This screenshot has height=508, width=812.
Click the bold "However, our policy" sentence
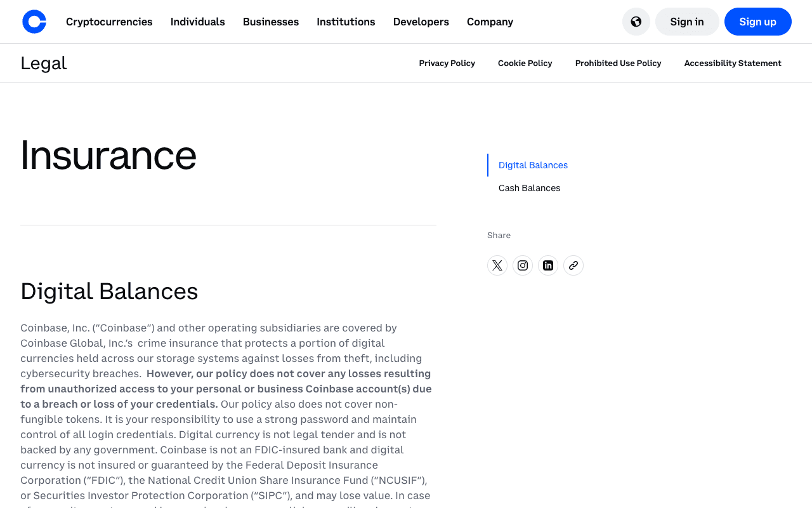[x=226, y=389]
